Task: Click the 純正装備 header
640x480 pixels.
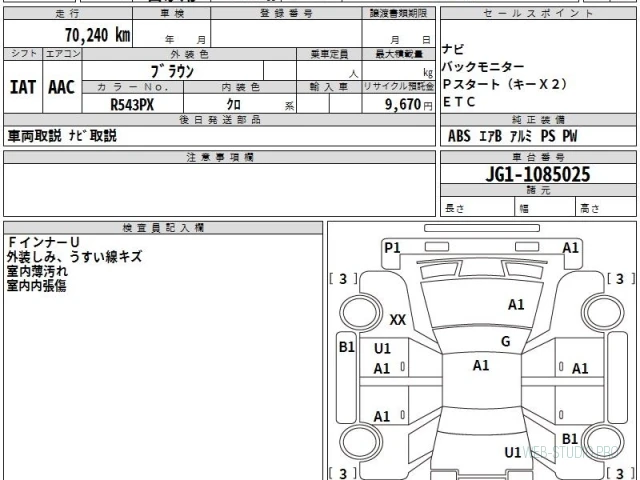Action: 538,120
